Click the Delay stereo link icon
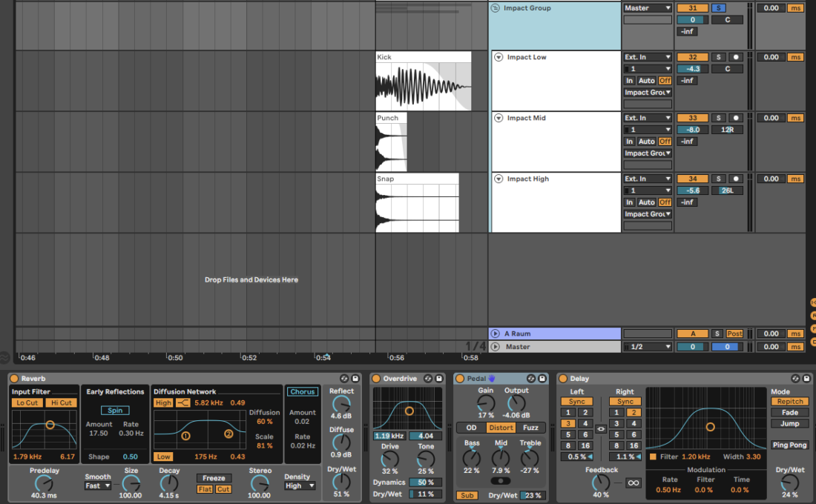Viewport: 816px width, 504px height. coord(601,429)
